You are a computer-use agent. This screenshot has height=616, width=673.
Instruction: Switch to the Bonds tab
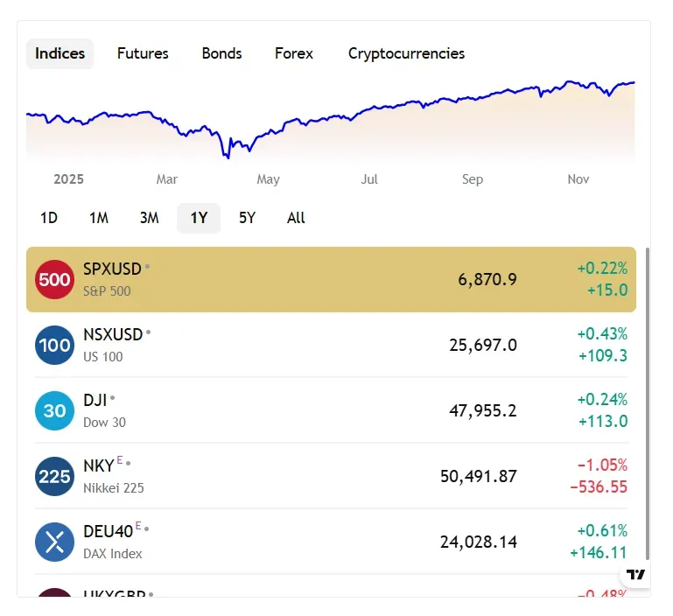pyautogui.click(x=221, y=53)
